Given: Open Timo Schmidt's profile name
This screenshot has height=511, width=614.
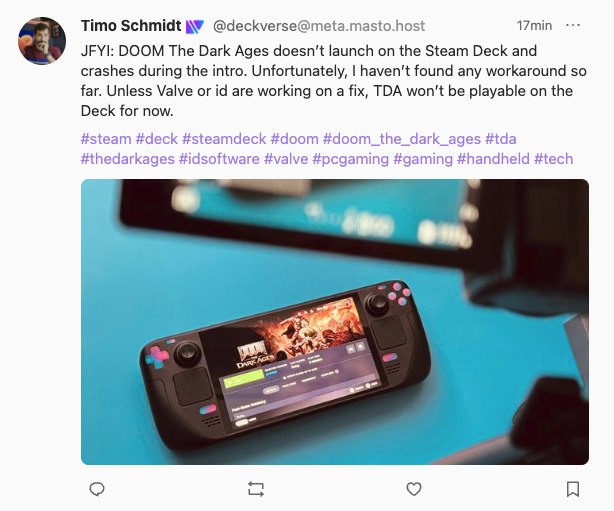Looking at the screenshot, I should (131, 26).
